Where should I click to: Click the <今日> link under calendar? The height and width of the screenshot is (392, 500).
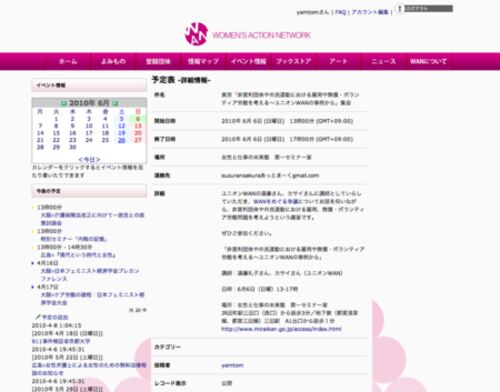pyautogui.click(x=89, y=159)
